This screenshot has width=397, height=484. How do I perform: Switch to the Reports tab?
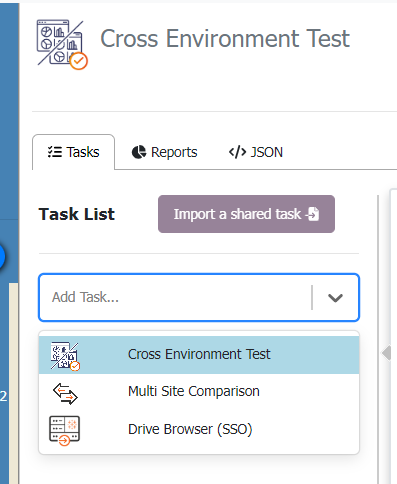click(x=164, y=152)
